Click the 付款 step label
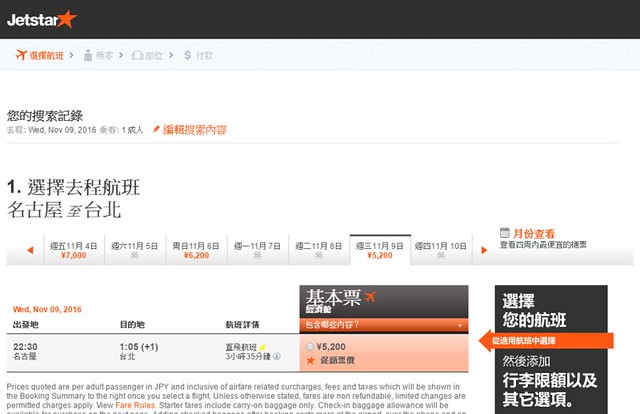The image size is (640, 414). pyautogui.click(x=204, y=56)
